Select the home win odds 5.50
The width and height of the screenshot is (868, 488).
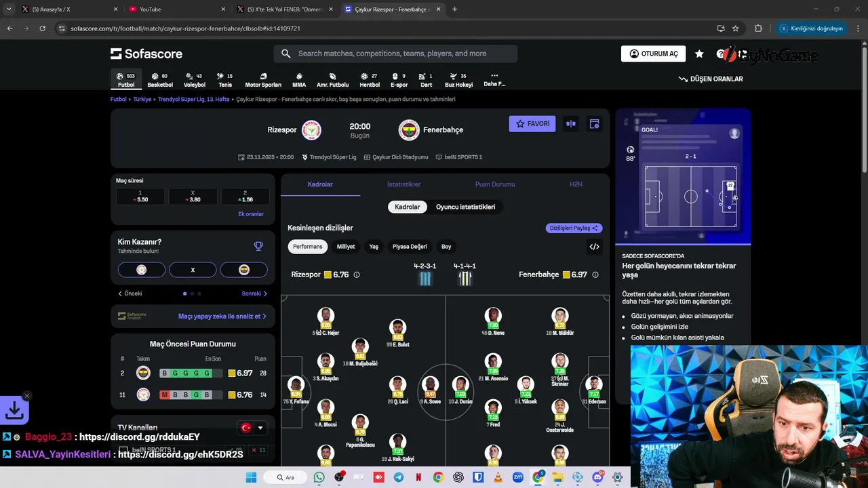pyautogui.click(x=140, y=197)
